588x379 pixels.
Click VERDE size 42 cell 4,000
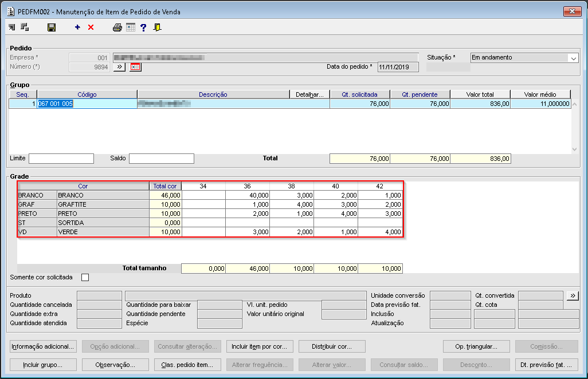380,232
